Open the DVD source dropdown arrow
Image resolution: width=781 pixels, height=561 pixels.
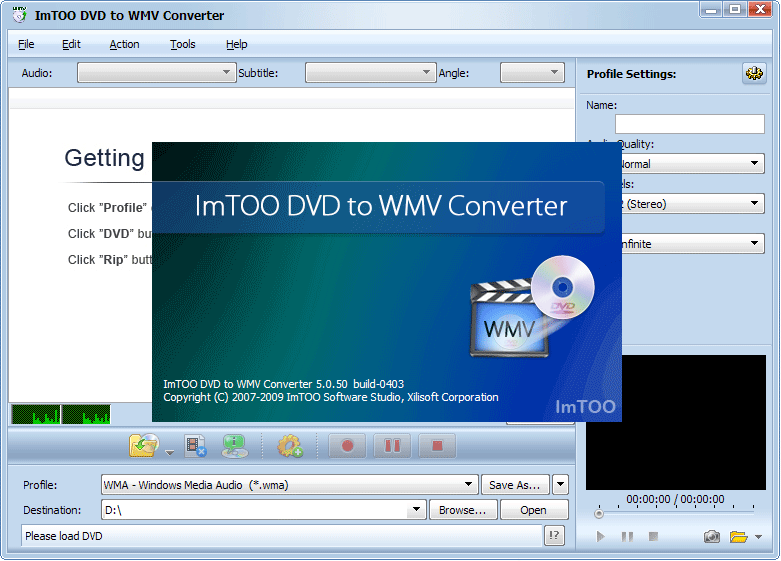coord(169,452)
